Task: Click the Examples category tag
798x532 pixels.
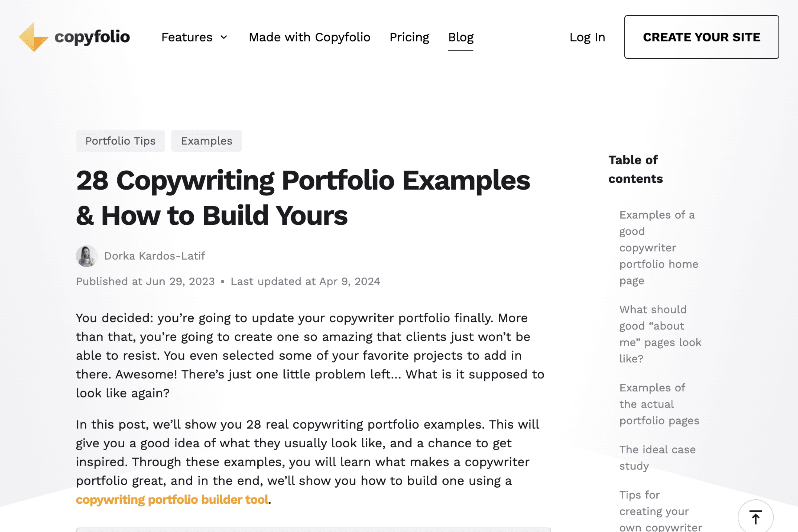Action: [206, 141]
